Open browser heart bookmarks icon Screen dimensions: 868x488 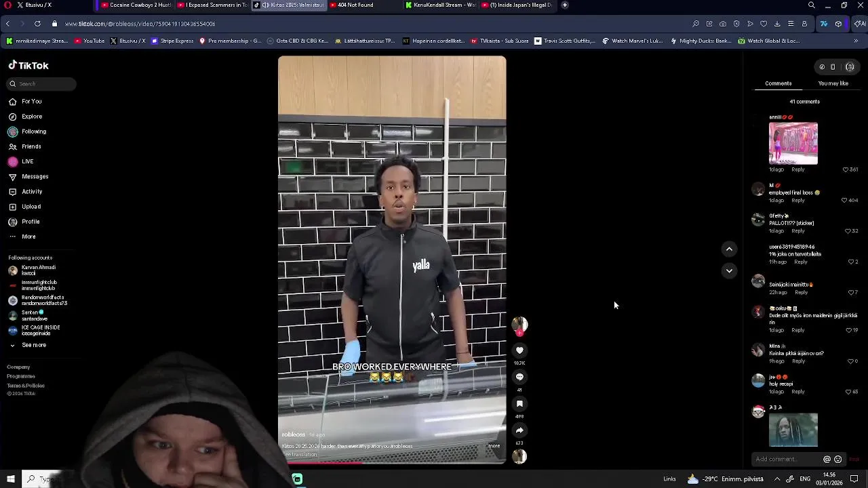tap(764, 24)
